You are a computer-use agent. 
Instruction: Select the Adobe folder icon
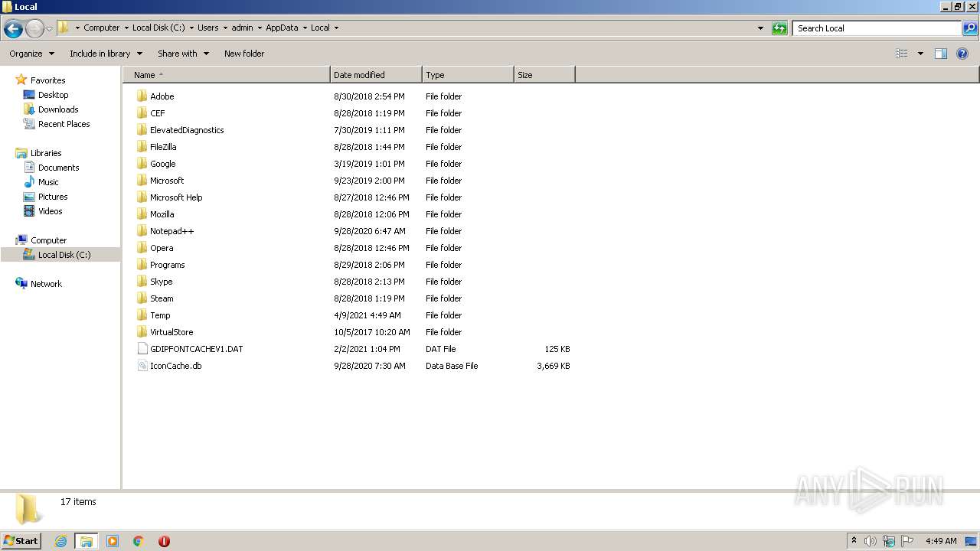142,96
